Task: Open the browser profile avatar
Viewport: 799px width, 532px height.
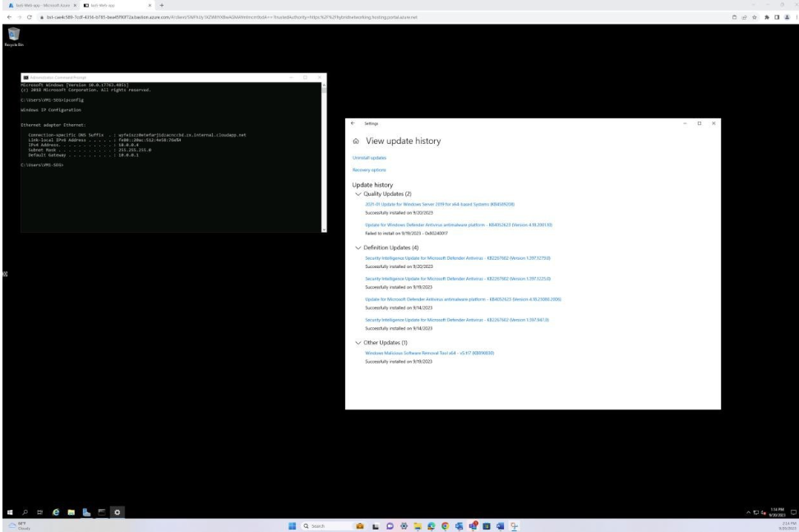Action: pyautogui.click(x=787, y=17)
